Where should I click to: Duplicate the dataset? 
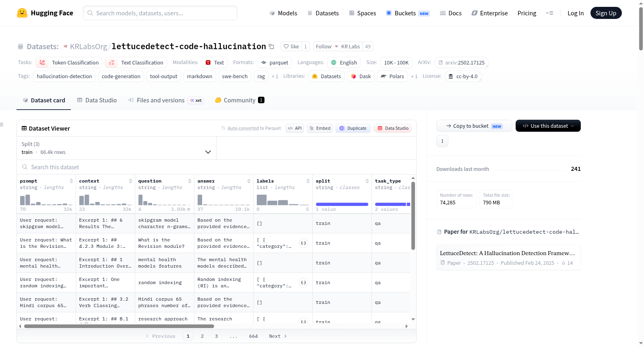[x=353, y=128]
